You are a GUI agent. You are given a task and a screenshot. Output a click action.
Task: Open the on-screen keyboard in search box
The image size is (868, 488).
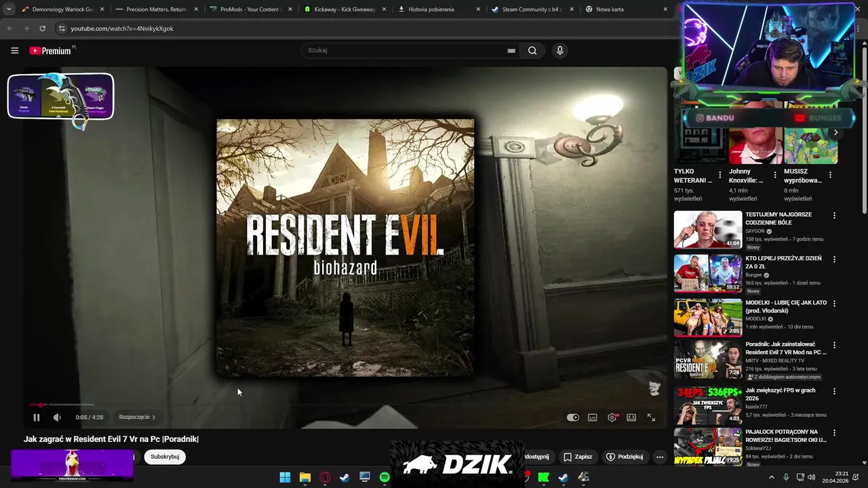pyautogui.click(x=511, y=50)
